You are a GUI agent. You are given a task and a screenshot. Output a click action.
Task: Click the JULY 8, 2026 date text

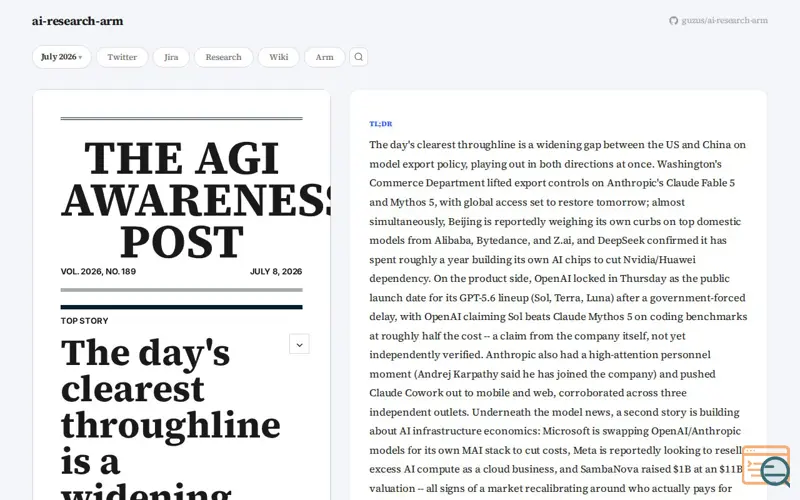click(276, 271)
